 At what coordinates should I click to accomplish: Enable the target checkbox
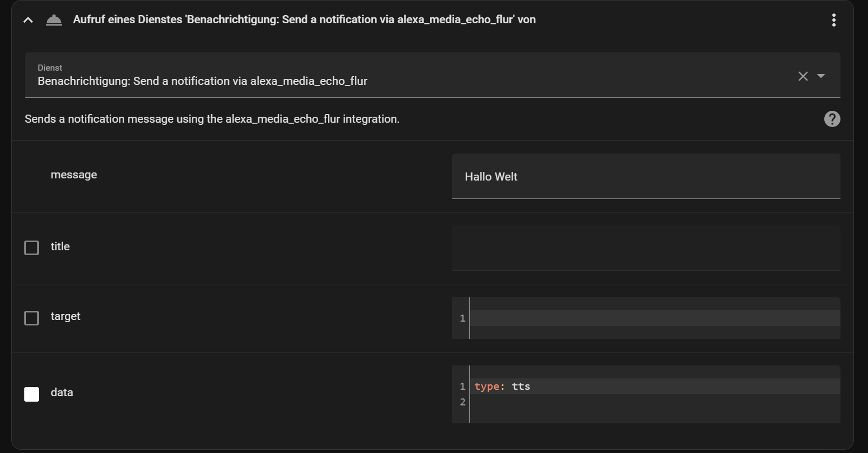click(32, 318)
